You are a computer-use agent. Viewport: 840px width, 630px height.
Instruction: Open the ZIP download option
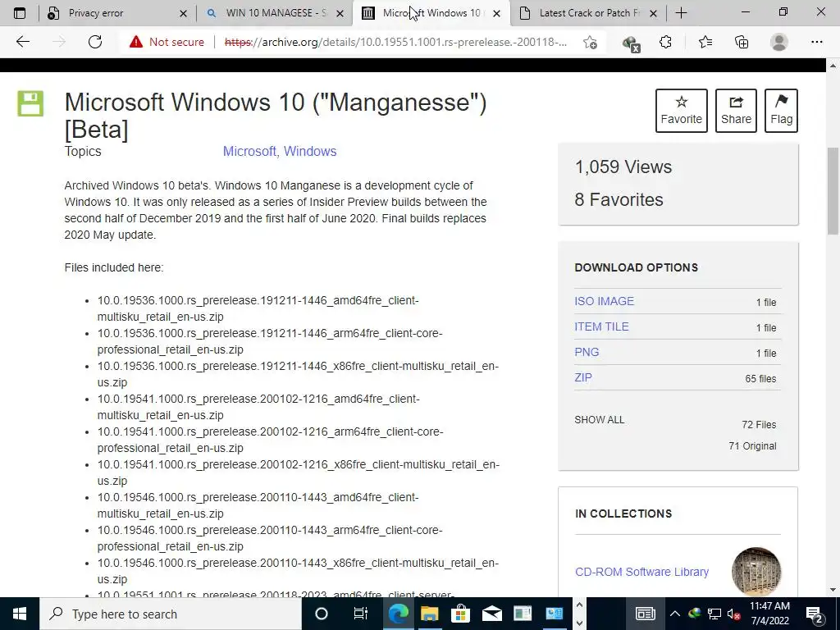click(x=583, y=377)
